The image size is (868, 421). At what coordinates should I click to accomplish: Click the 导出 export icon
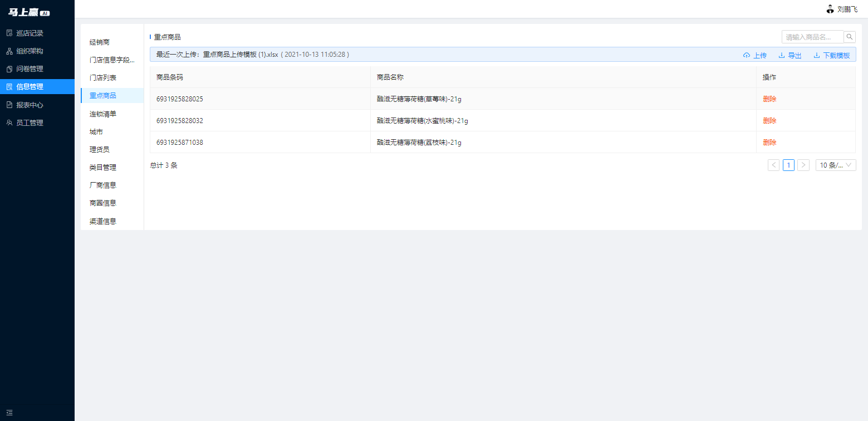(x=782, y=55)
